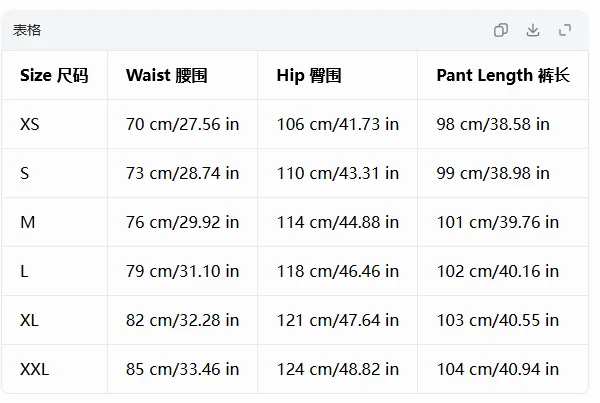Click the 101 cm/39.76 in length cell
The image size is (600, 403).
click(497, 222)
